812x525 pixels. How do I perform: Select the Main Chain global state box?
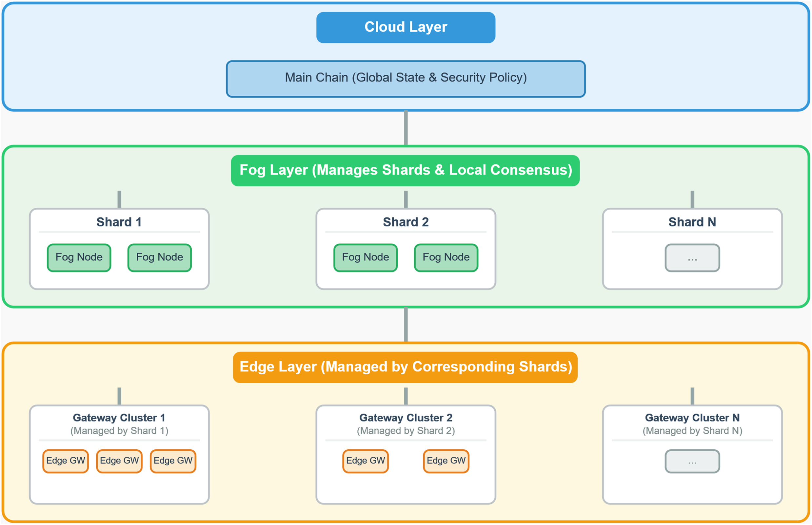click(406, 78)
